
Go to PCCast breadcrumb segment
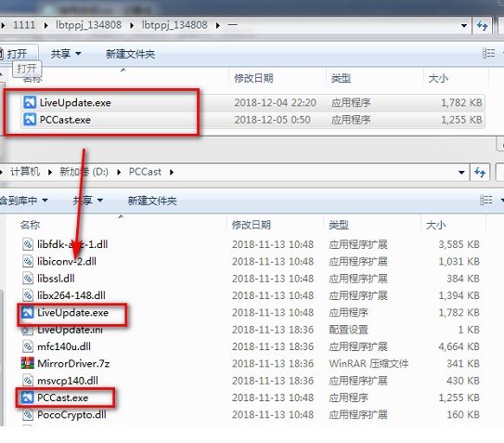click(145, 172)
